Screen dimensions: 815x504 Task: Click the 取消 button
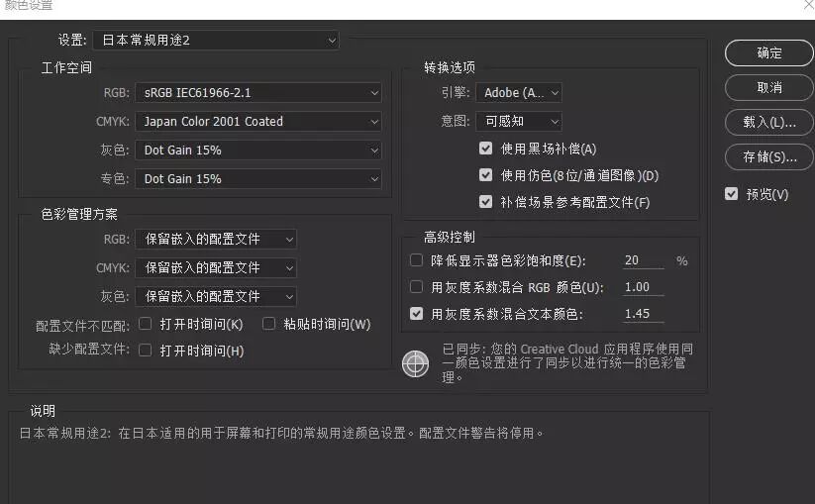(768, 87)
